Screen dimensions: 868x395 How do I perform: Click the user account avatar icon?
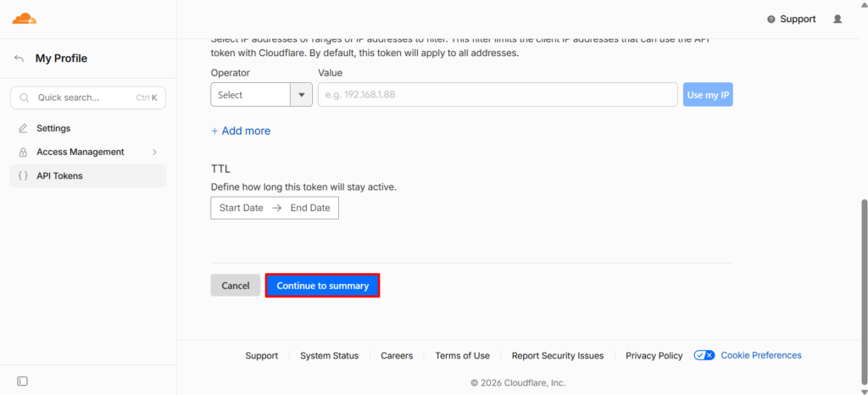click(837, 19)
